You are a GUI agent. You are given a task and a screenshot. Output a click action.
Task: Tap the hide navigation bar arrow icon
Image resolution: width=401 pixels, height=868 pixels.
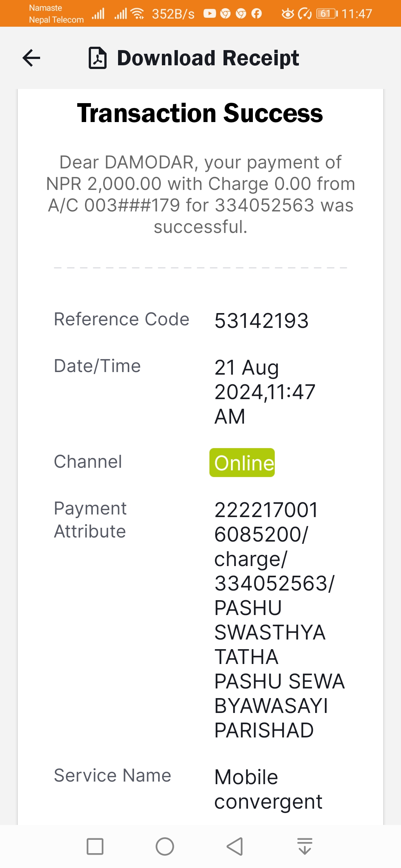pyautogui.click(x=305, y=846)
